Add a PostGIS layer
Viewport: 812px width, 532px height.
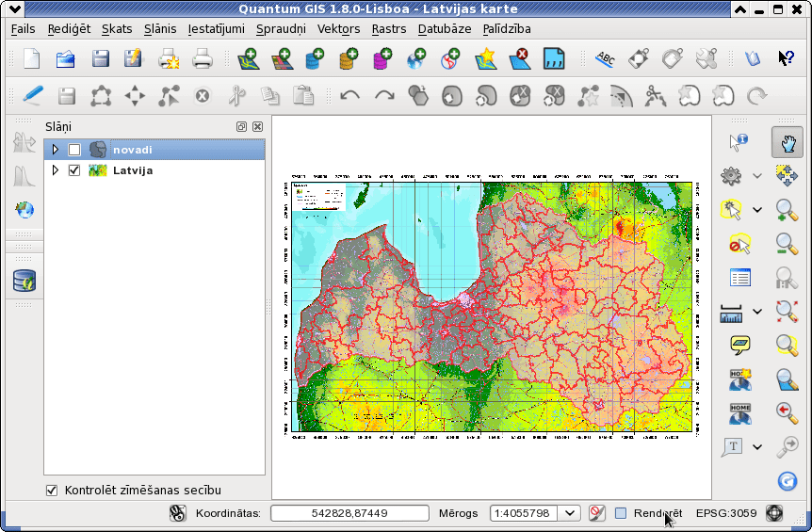(315, 58)
